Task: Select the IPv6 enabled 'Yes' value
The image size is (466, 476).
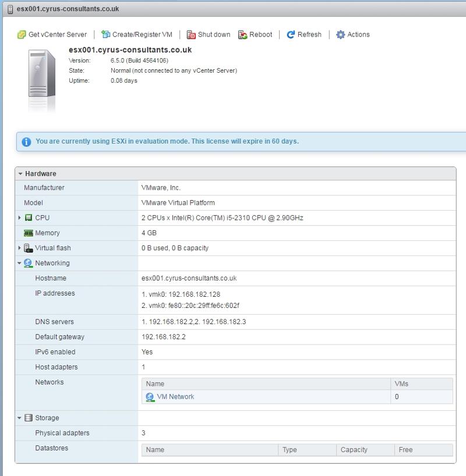Action: (147, 352)
